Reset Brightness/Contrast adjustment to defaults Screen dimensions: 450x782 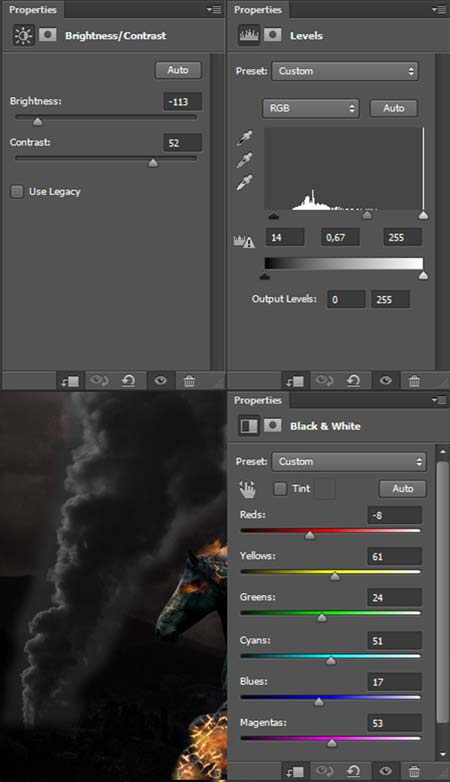coord(128,382)
